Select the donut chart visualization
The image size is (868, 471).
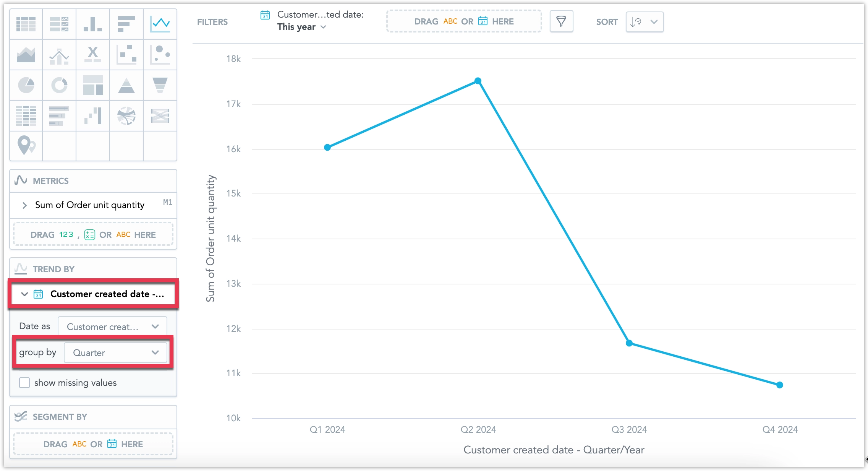[x=59, y=85]
